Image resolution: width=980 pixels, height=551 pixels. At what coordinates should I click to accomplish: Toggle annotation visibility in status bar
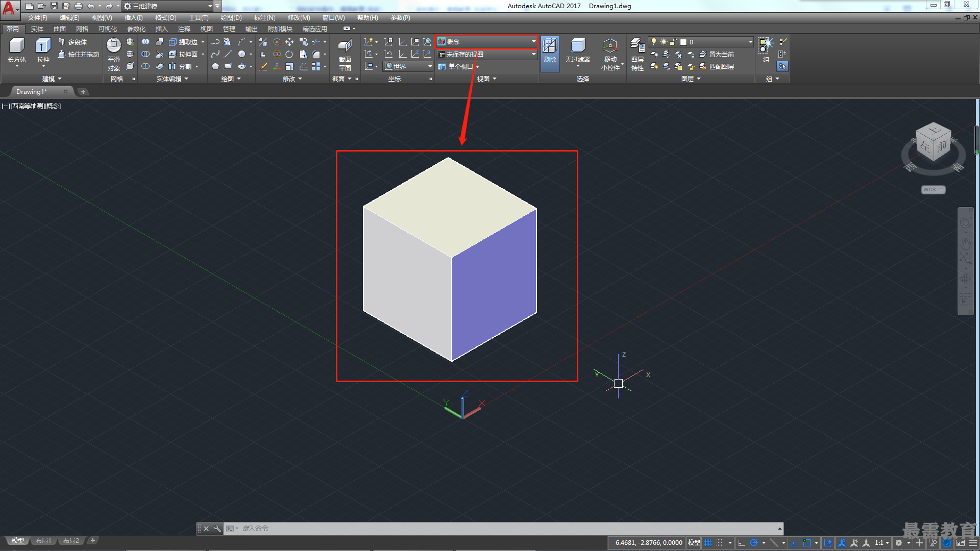coord(842,543)
